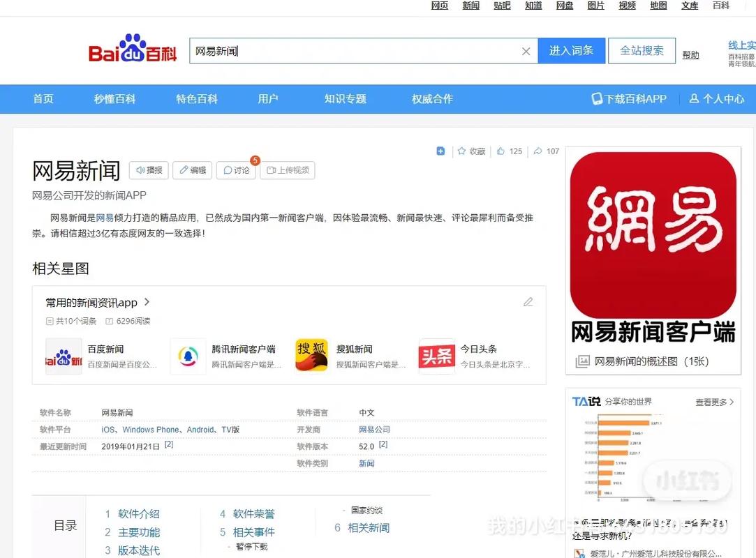
Task: Toggle the blue bookmark icon above the article
Action: click(x=440, y=151)
